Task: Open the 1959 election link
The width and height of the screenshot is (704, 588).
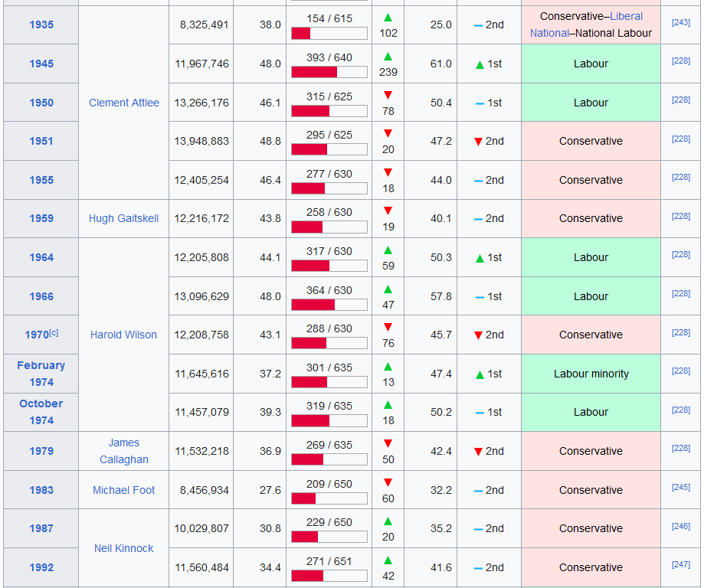Action: (x=41, y=218)
